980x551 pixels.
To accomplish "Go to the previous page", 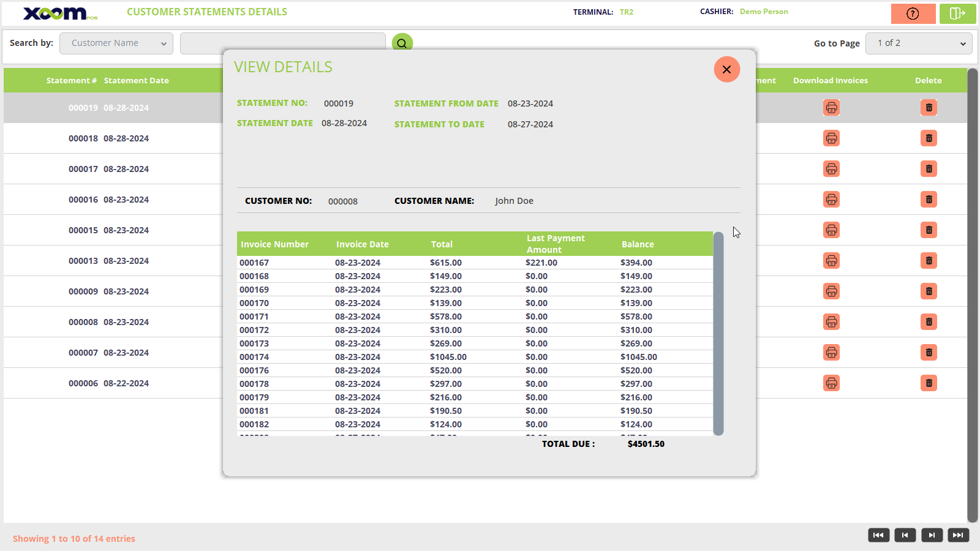I will click(x=905, y=535).
